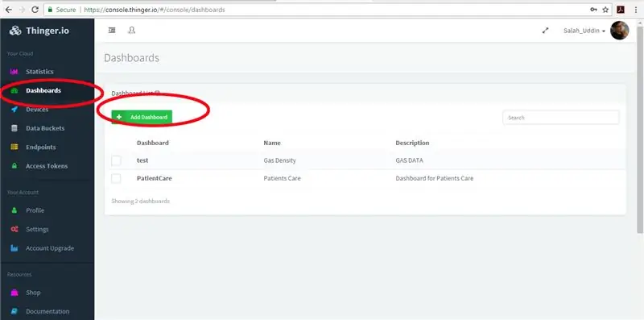The width and height of the screenshot is (644, 320).
Task: Expand the Salah_Uddin account dropdown
Action: (584, 31)
